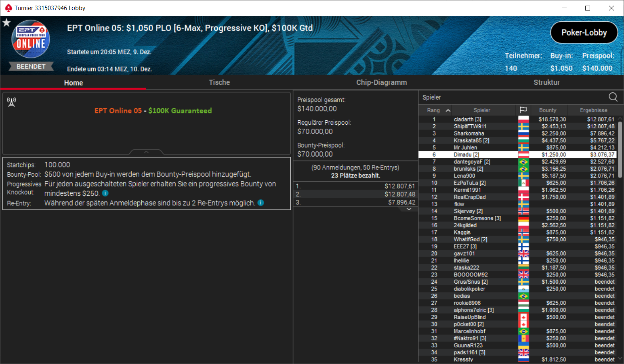The image size is (624, 364).
Task: Collapse the tournament banner panel
Action: [x=146, y=152]
